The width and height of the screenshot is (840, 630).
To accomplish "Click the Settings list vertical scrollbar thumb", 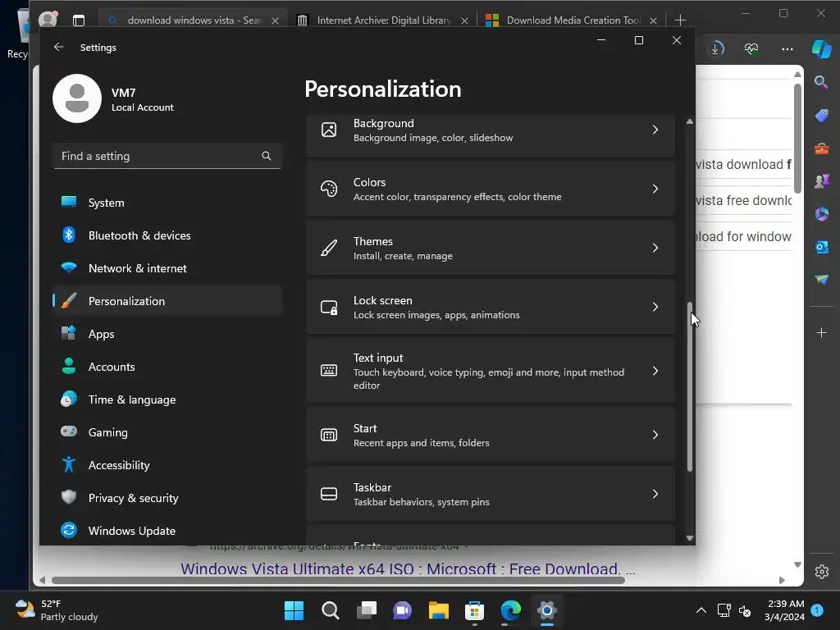I will 689,387.
